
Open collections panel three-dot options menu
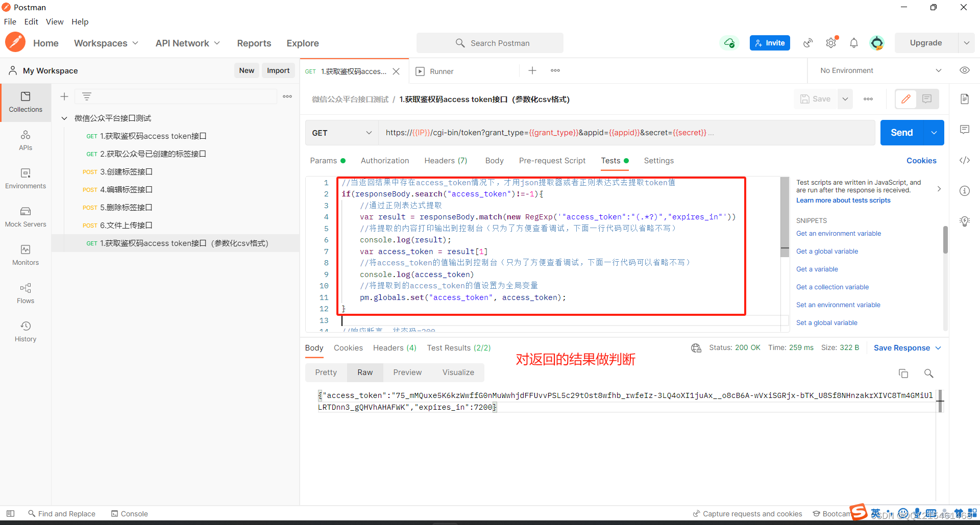pos(287,96)
